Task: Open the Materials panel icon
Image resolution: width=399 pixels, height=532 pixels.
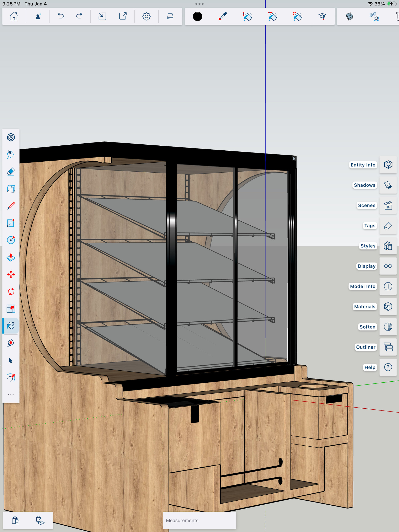Action: (x=388, y=307)
